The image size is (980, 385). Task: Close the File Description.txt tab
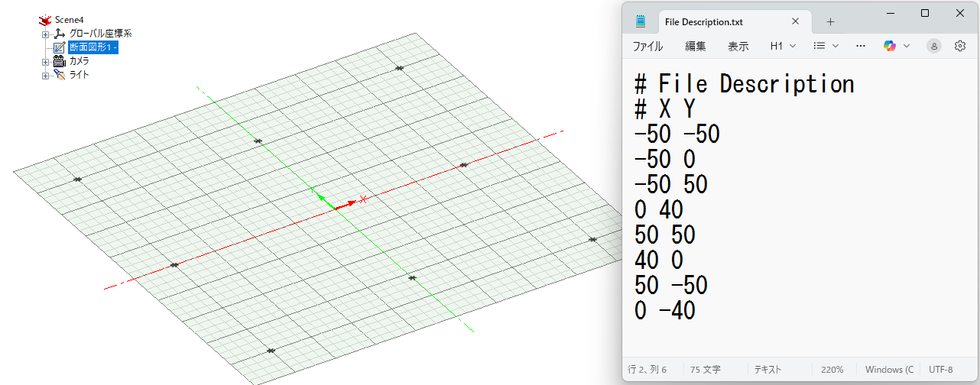click(796, 21)
